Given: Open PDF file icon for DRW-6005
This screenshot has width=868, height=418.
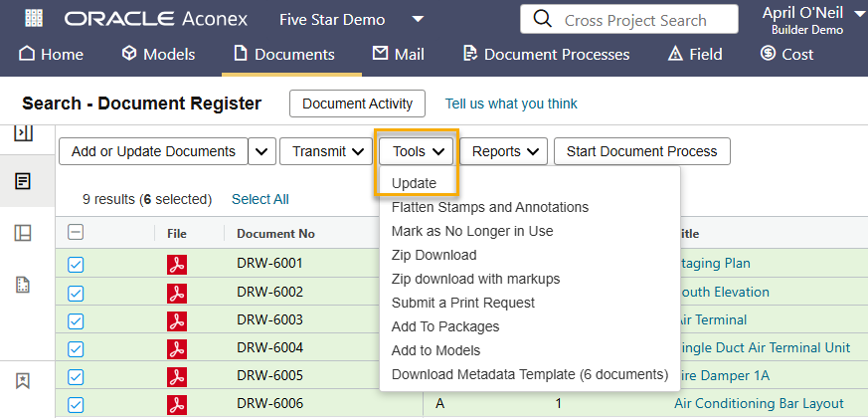Looking at the screenshot, I should pos(177,377).
